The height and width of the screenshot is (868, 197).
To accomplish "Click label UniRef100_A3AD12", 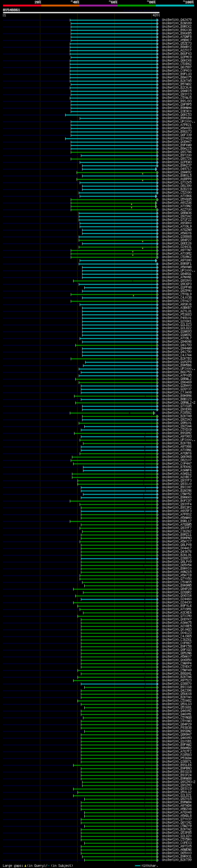I will (176, 474).
